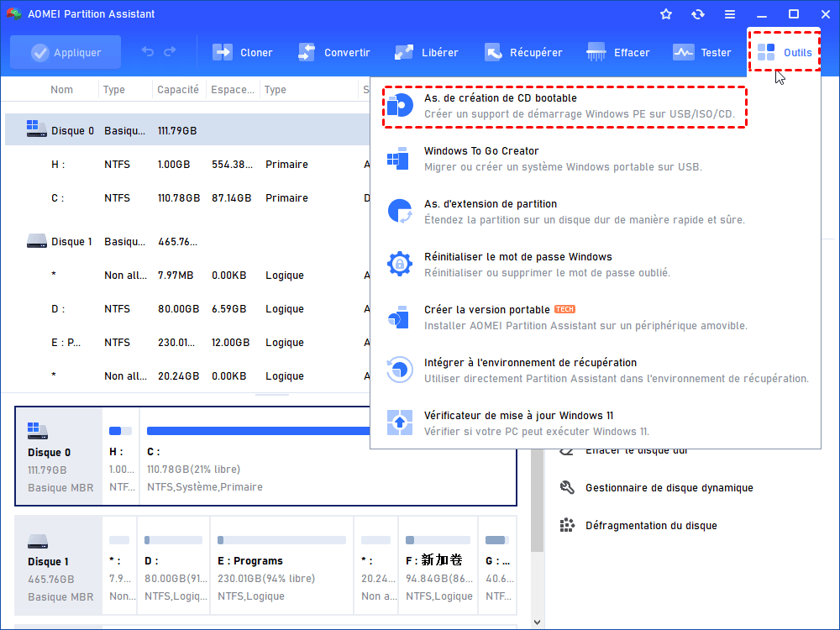Select the E: P... partition row
This screenshot has width=840, height=630.
point(187,343)
